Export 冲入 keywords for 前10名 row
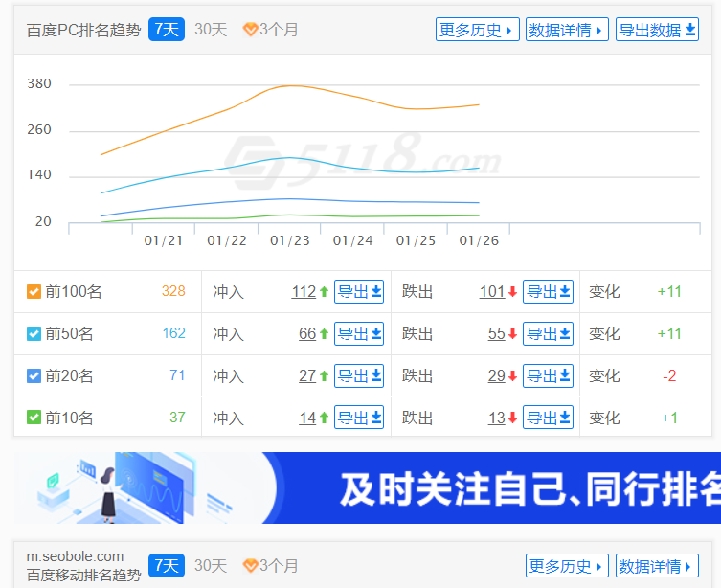Screen dimensions: 721x588 tap(359, 418)
